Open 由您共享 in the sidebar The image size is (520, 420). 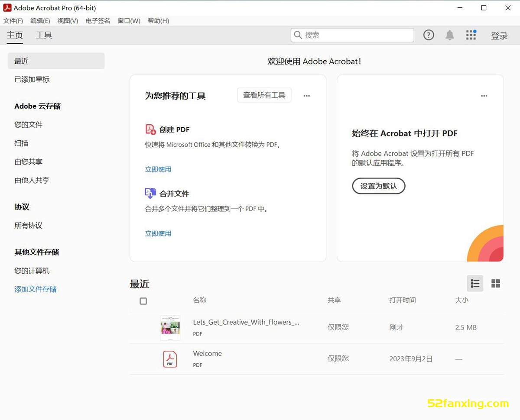pyautogui.click(x=29, y=162)
